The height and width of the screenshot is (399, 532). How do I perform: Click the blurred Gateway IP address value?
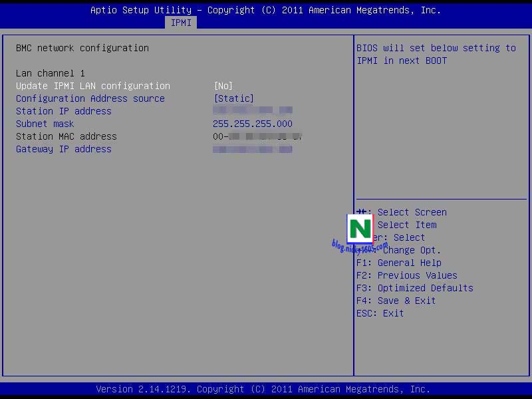(253, 149)
